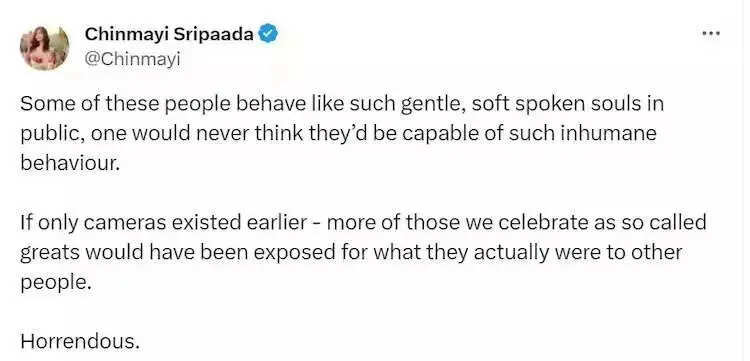
Task: Click the word 'gentle,' in the first line
Action: tap(433, 105)
